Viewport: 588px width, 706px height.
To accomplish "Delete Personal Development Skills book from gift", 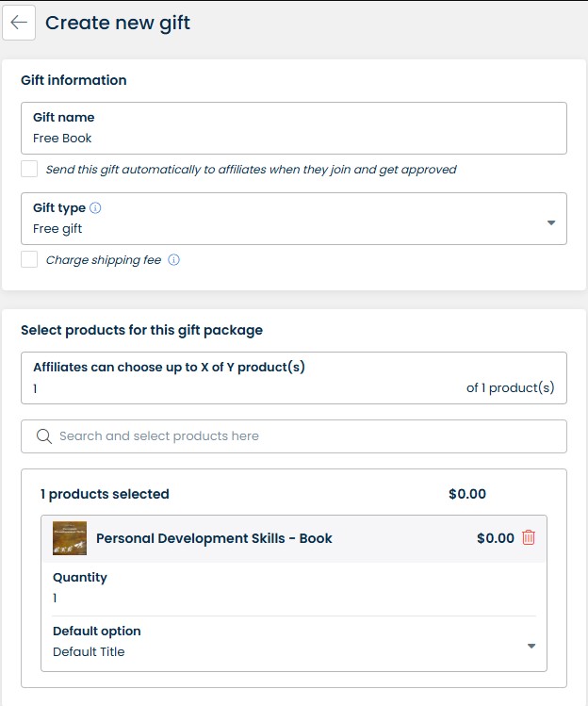I will pos(529,538).
